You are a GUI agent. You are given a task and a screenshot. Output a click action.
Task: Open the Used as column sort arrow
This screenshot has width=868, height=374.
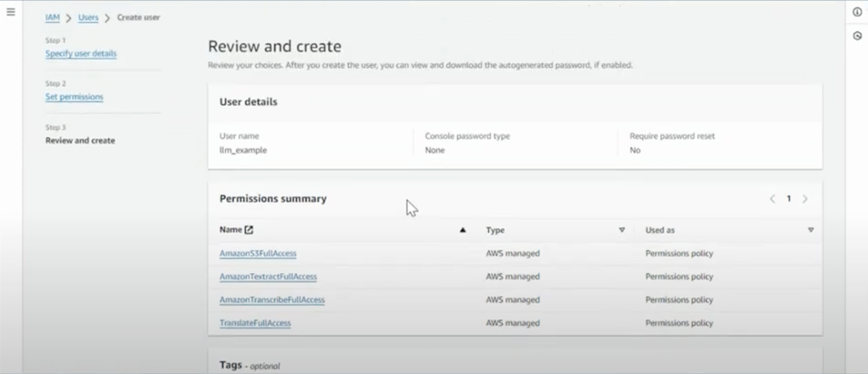click(x=810, y=230)
